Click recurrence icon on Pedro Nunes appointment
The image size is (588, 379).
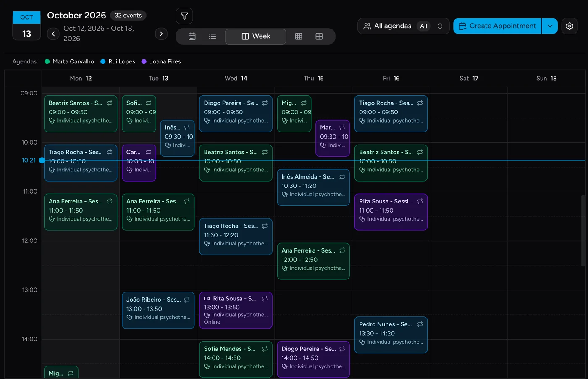420,324
